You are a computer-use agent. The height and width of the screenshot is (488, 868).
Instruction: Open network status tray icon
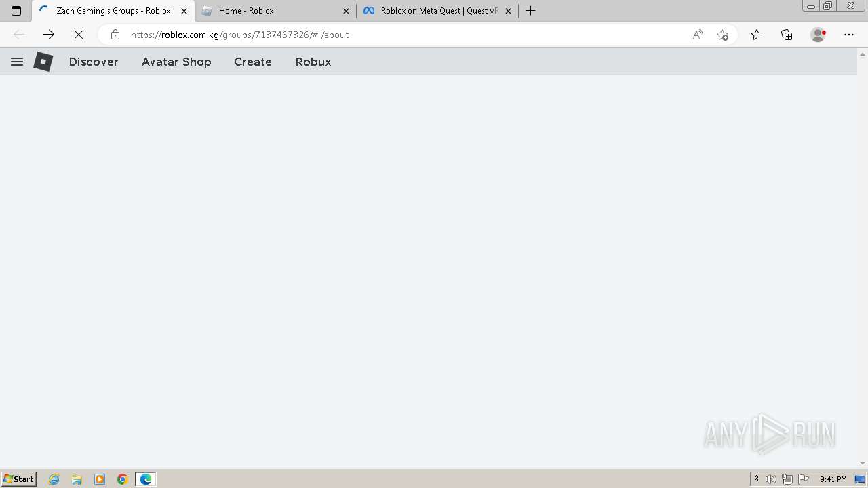tap(787, 479)
